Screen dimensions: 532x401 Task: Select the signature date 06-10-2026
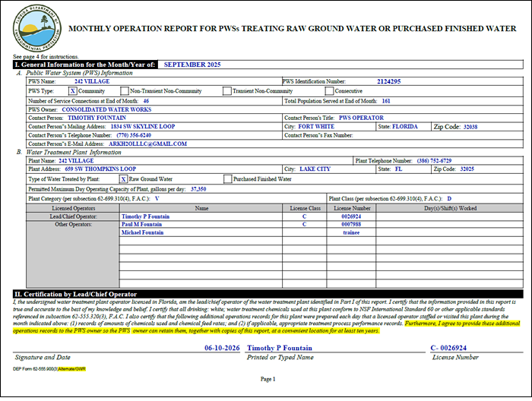point(222,348)
